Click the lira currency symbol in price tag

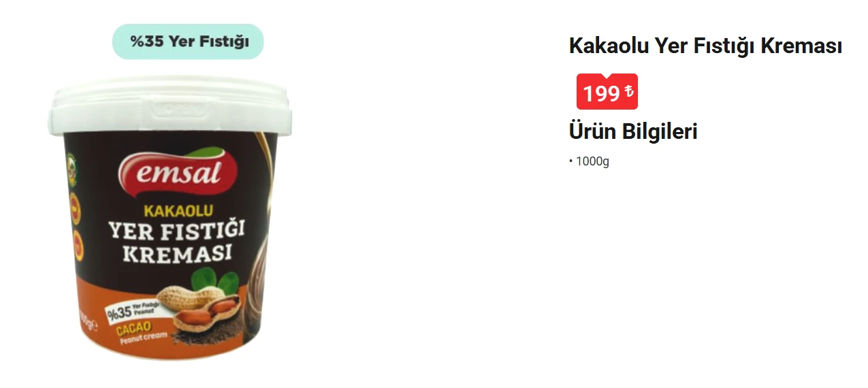tap(628, 91)
